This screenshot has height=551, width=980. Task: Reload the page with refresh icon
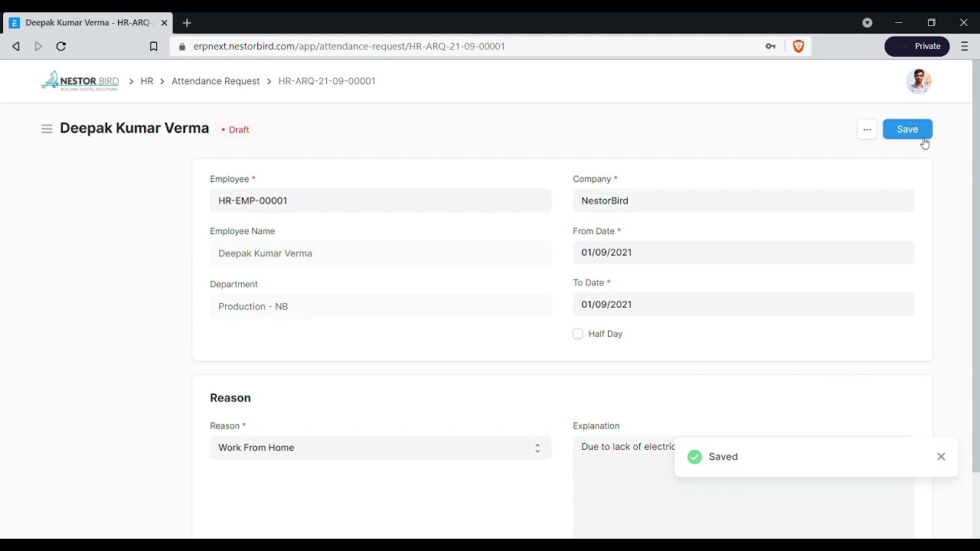61,47
